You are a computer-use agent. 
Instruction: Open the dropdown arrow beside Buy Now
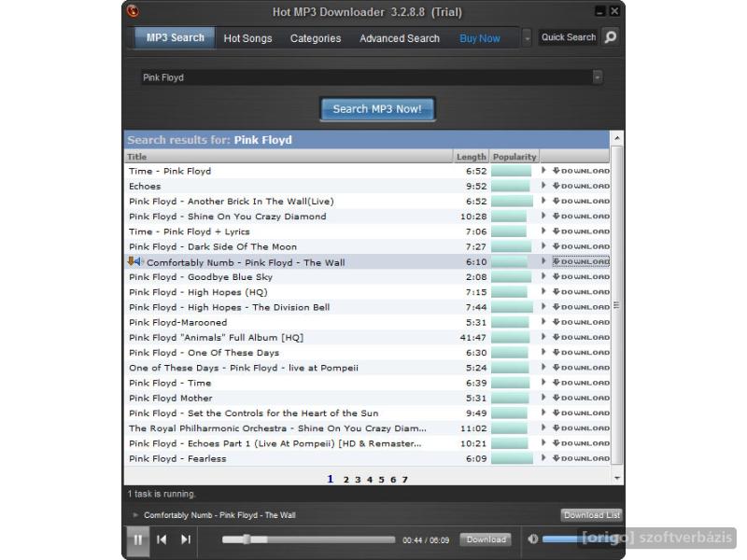[527, 38]
